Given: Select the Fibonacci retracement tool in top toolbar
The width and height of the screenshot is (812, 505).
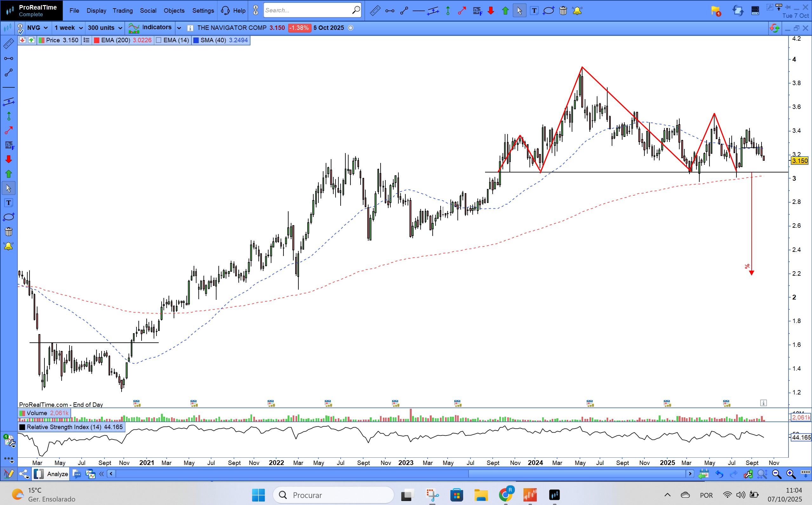Looking at the screenshot, I should tap(477, 11).
